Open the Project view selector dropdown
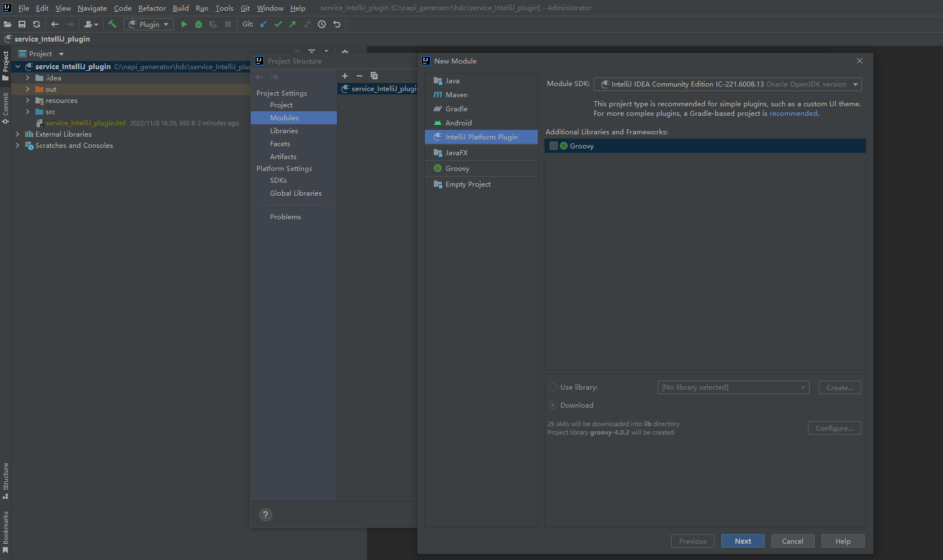The height and width of the screenshot is (560, 943). click(42, 54)
